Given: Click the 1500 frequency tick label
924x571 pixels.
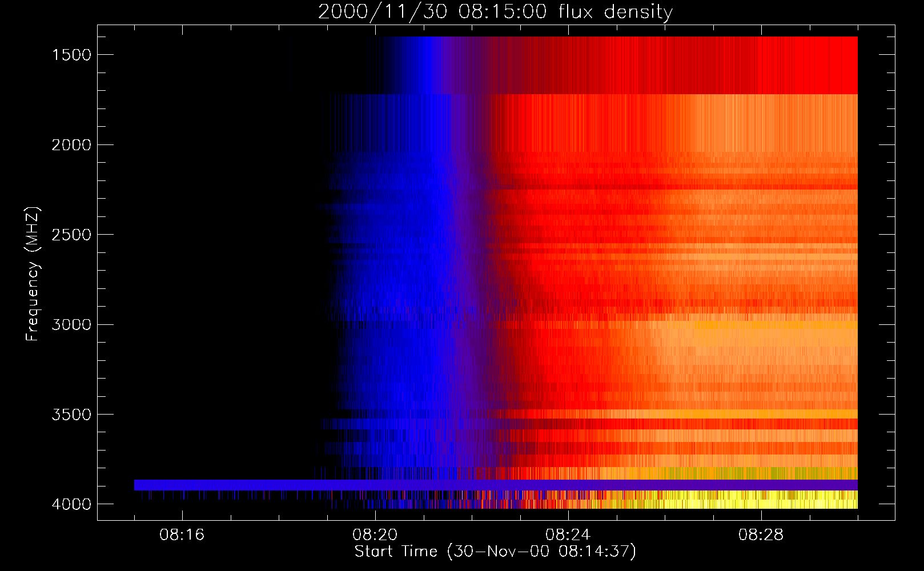Looking at the screenshot, I should click(x=71, y=55).
